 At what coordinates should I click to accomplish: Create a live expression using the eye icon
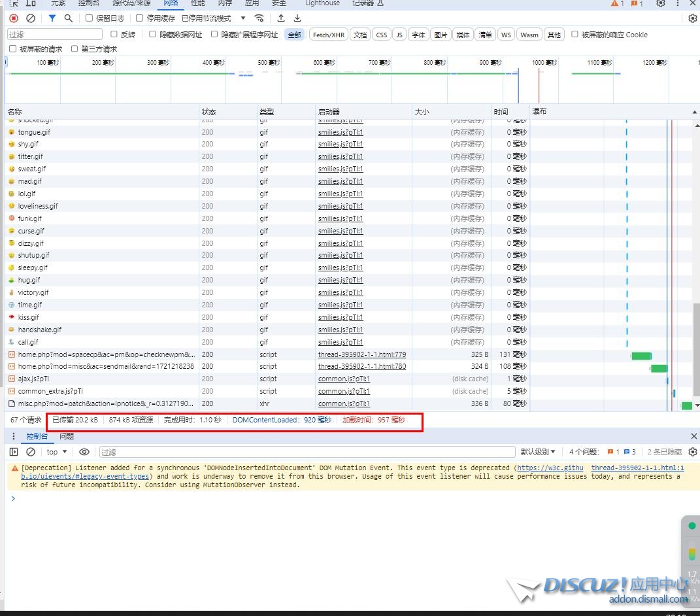point(84,452)
